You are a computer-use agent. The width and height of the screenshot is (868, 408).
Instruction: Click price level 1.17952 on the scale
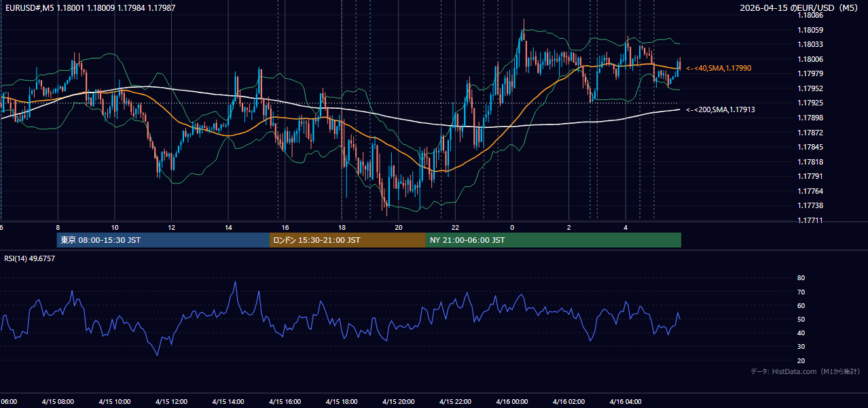pos(810,88)
